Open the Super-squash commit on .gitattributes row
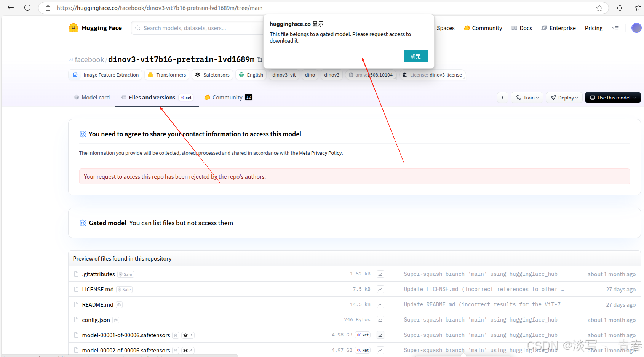Image resolution: width=644 pixels, height=357 pixels. (x=481, y=274)
